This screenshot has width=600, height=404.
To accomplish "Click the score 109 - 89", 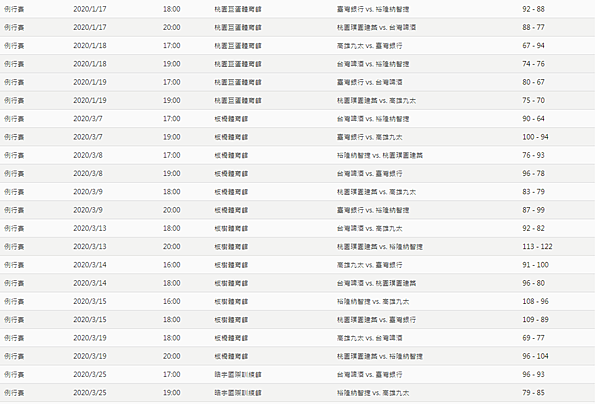I will (535, 319).
